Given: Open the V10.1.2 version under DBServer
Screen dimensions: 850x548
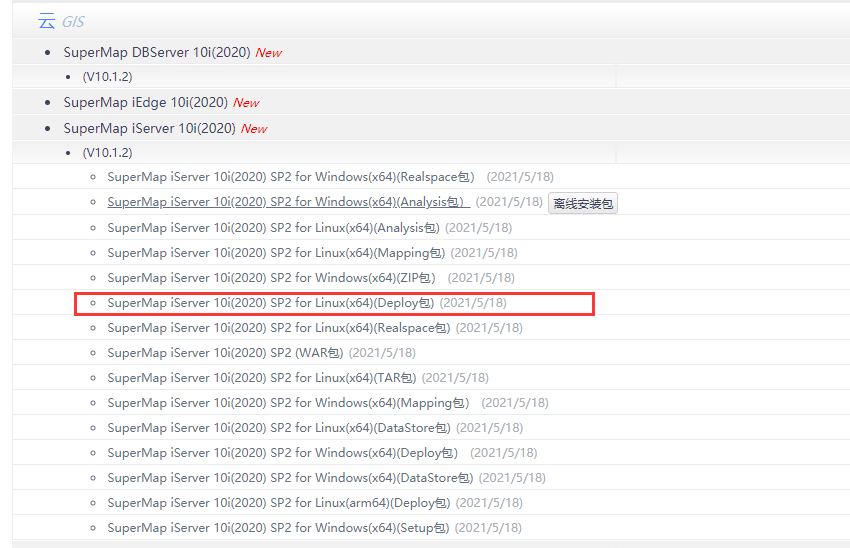Looking at the screenshot, I should point(107,77).
